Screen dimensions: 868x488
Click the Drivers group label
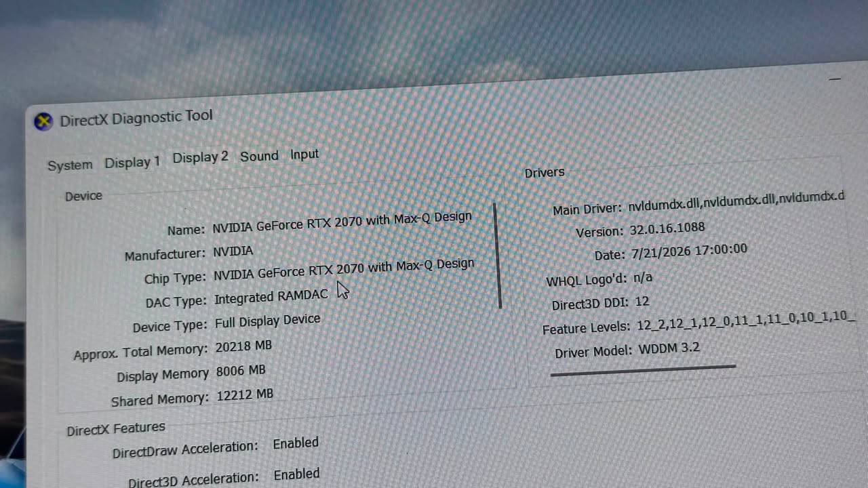545,172
